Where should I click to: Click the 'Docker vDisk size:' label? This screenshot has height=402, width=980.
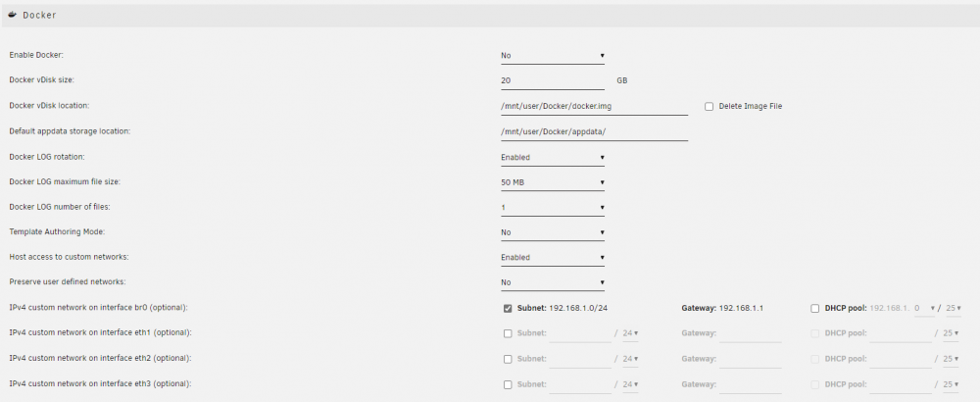41,80
